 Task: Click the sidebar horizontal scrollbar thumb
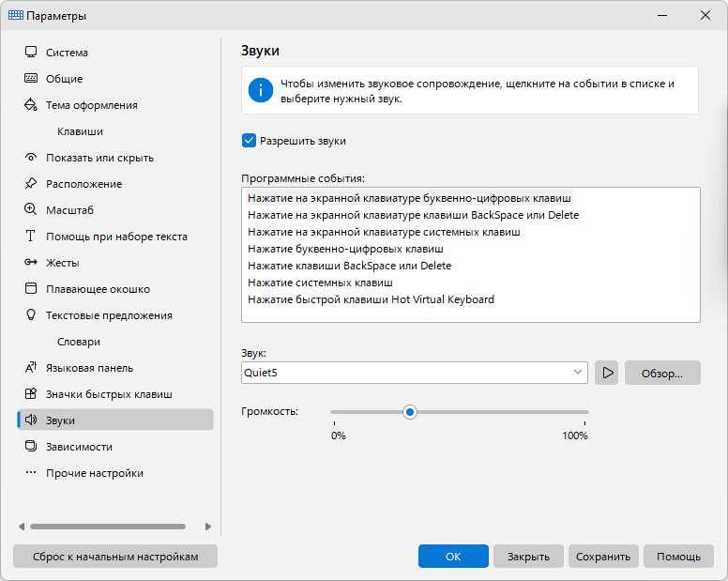[108, 527]
